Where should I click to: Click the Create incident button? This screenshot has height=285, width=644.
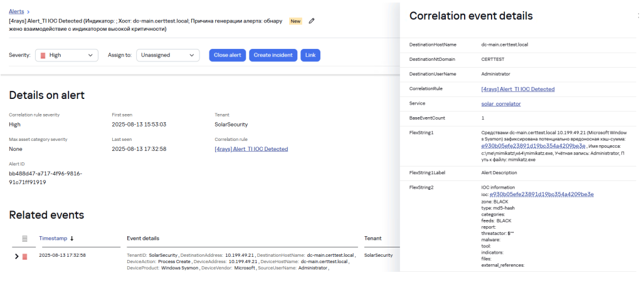click(273, 55)
